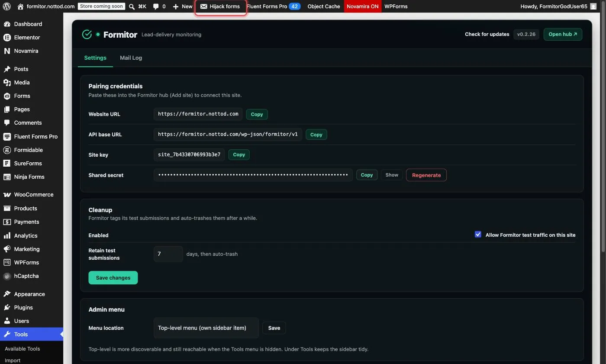Copy the API base URL

[316, 135]
